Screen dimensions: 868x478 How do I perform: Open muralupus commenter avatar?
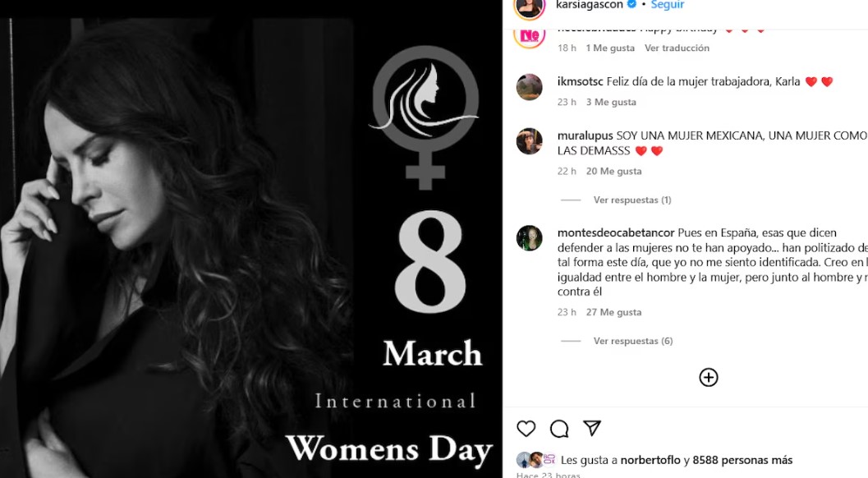pos(529,141)
